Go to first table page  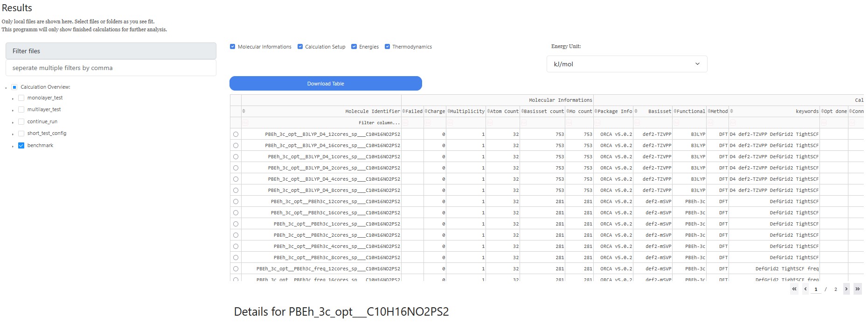pyautogui.click(x=794, y=289)
